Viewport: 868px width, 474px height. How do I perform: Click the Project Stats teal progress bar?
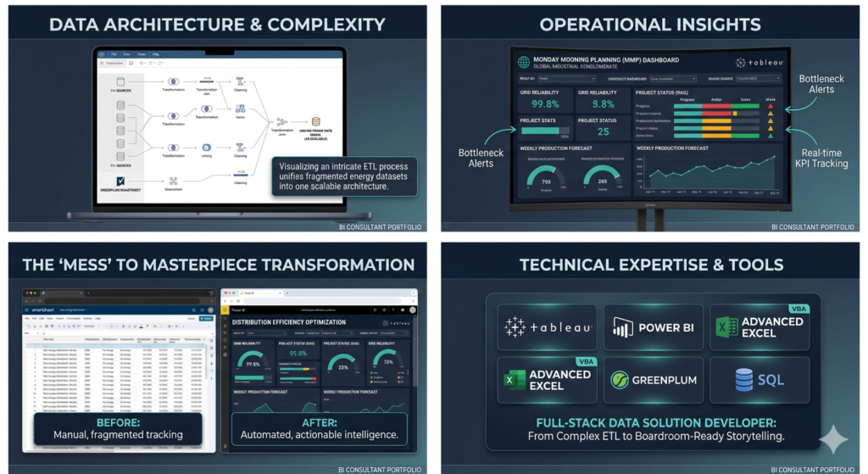tap(540, 131)
